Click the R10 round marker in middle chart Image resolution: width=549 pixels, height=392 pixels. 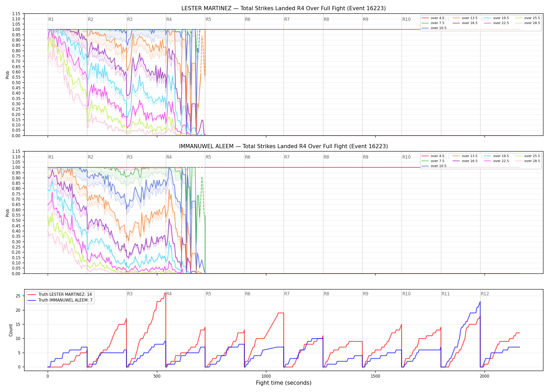click(406, 157)
